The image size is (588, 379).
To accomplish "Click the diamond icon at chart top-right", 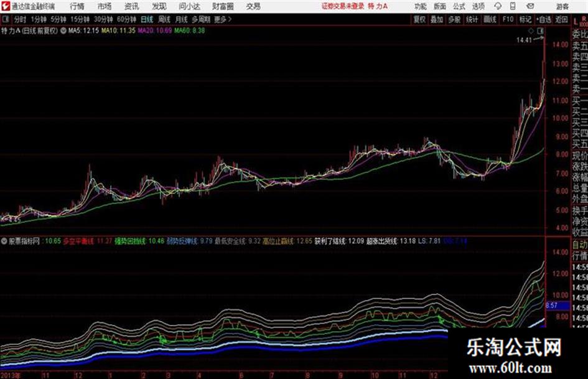I will pyautogui.click(x=531, y=30).
